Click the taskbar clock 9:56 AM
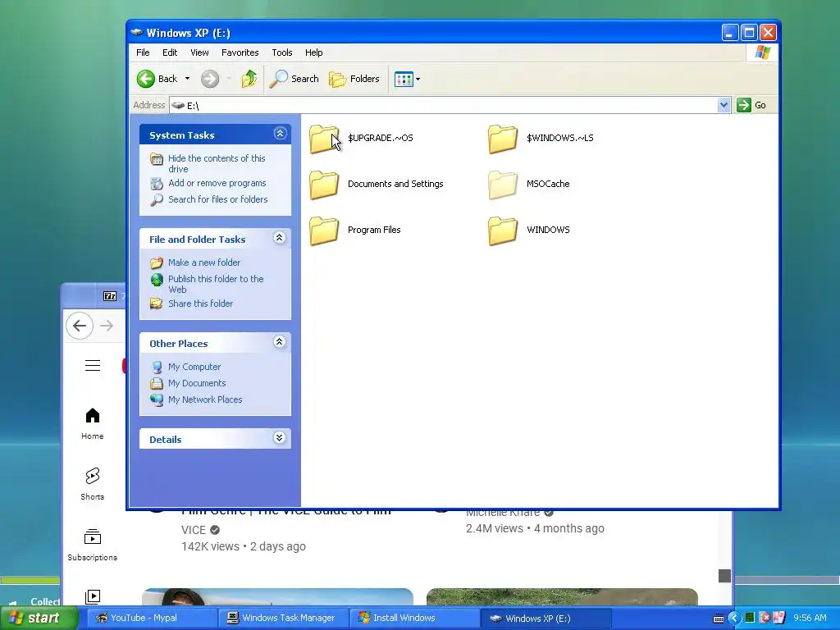 (810, 618)
